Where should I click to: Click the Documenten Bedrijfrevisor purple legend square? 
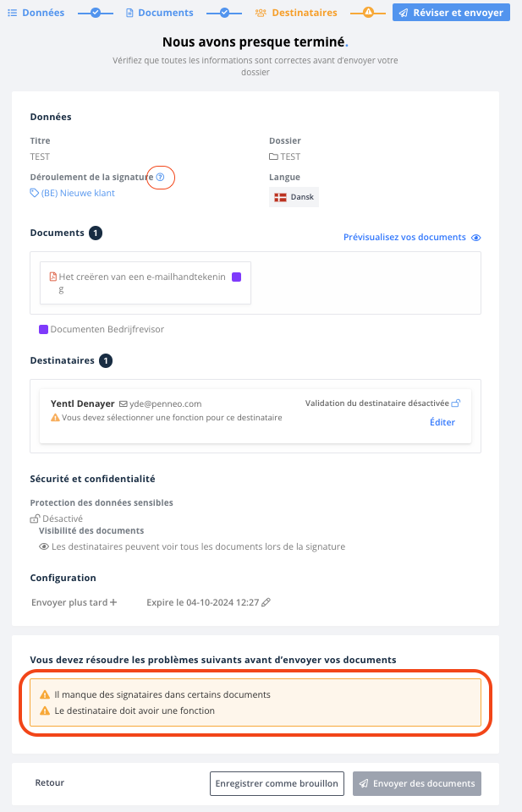click(x=43, y=329)
